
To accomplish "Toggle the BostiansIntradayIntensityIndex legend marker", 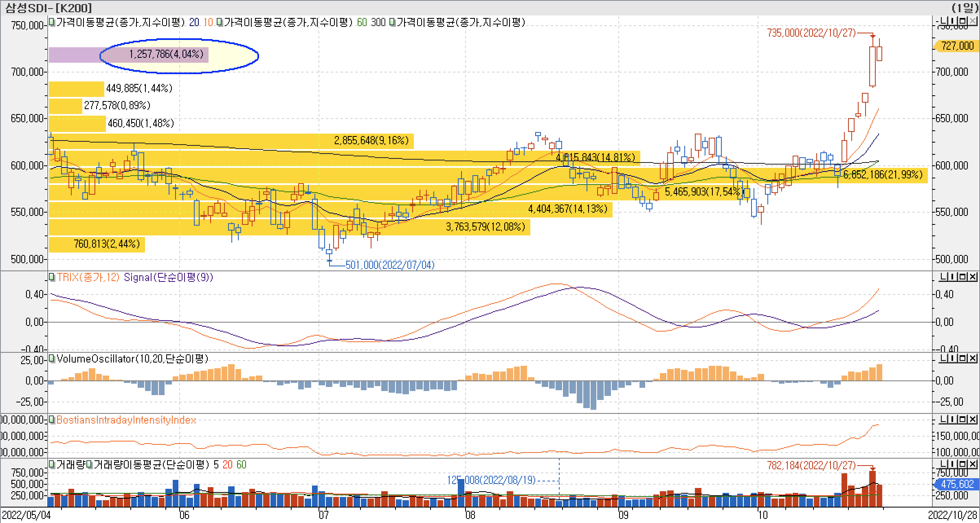I will (52, 420).
